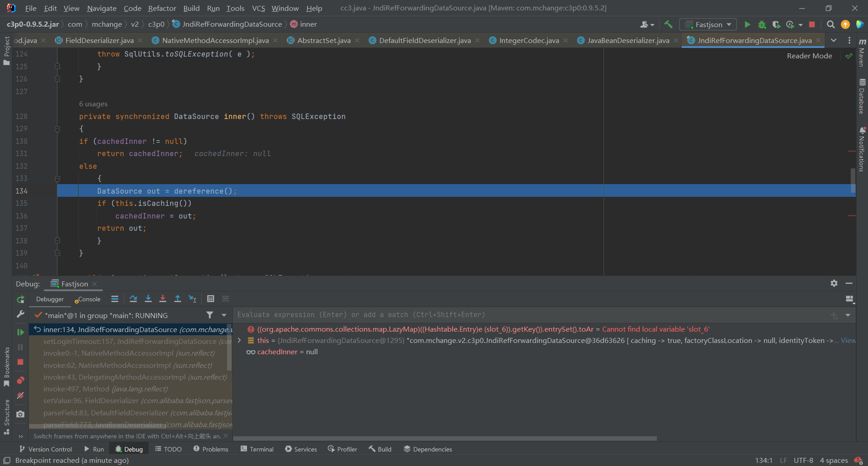Click the variables panel horizontal scrollbar
Viewport: 868px width, 466px height.
445,438
